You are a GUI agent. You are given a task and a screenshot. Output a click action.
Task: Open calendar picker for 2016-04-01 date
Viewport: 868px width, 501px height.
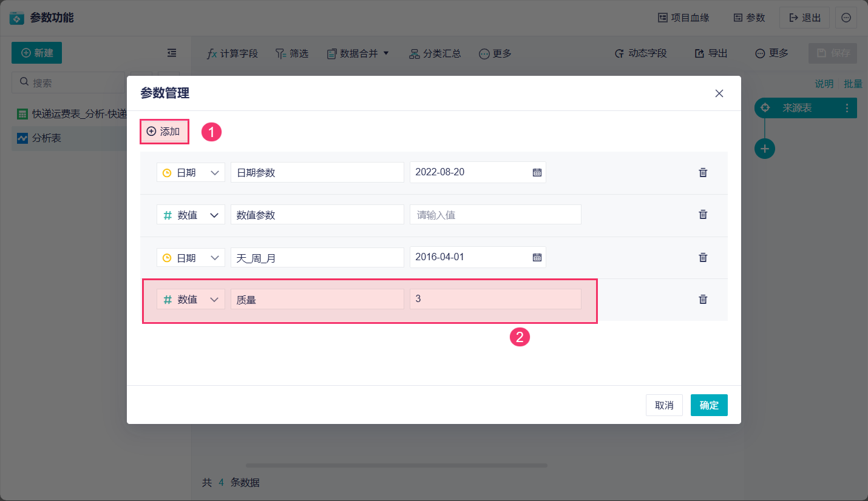point(537,257)
